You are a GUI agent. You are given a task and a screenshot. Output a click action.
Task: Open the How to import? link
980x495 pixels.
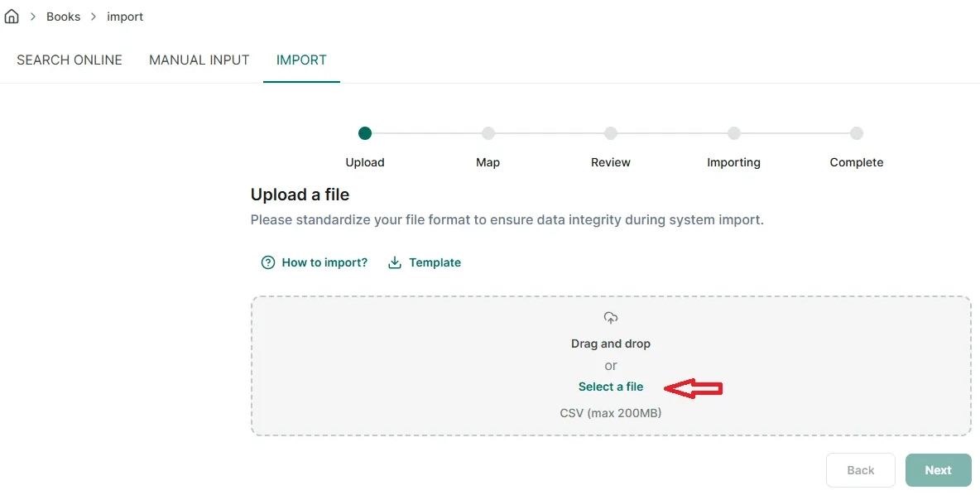324,262
